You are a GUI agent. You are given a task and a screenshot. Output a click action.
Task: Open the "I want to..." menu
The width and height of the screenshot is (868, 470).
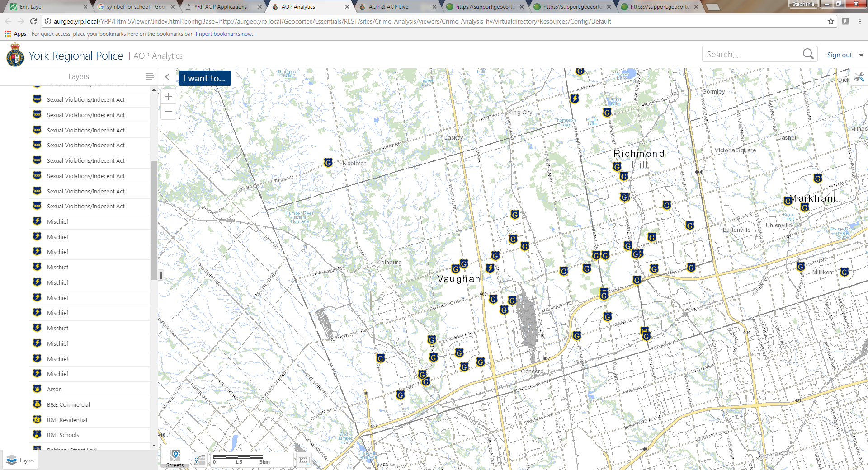[204, 78]
